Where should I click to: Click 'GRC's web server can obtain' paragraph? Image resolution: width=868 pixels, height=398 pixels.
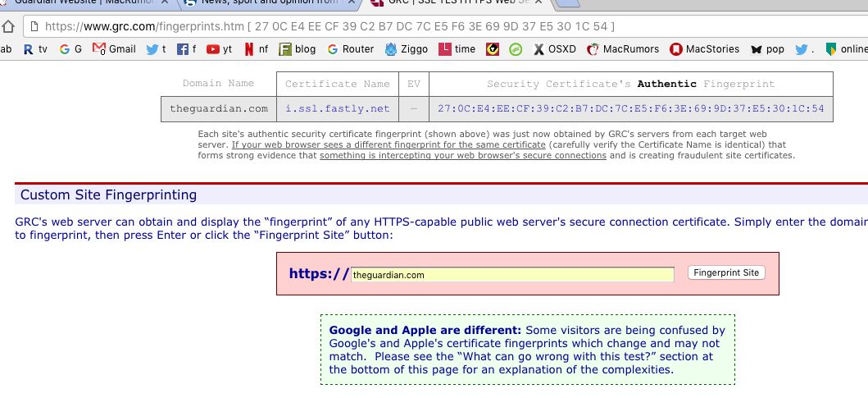coord(441,228)
